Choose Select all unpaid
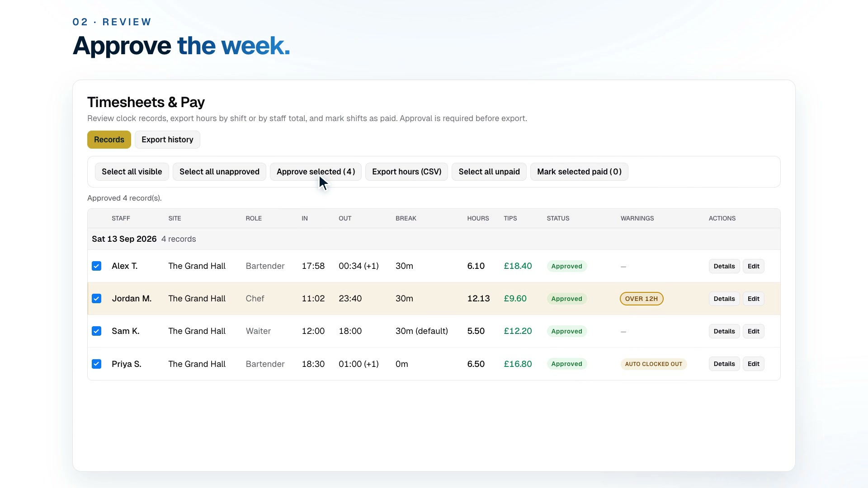 point(489,172)
